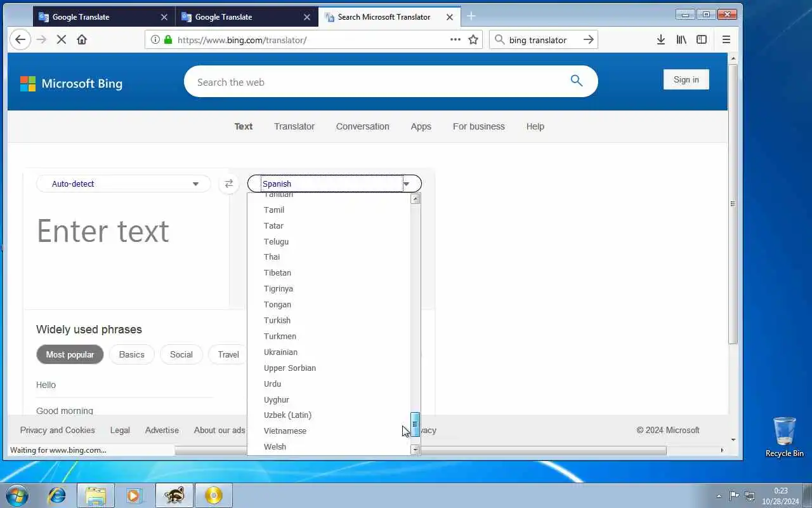Choose Tibetan from the language list
812x508 pixels.
[x=329, y=272]
